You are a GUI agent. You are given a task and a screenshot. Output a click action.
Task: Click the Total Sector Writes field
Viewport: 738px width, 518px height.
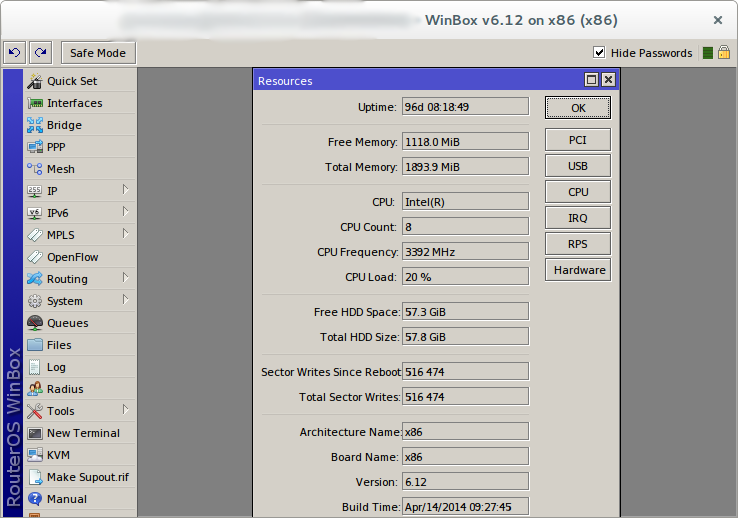[x=465, y=397]
